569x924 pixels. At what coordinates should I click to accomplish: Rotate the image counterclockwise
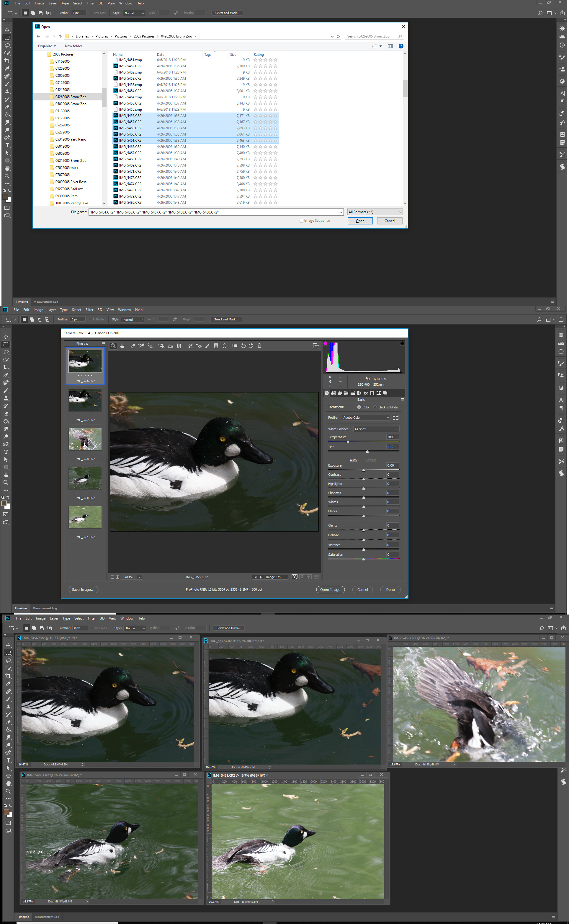pyautogui.click(x=243, y=346)
